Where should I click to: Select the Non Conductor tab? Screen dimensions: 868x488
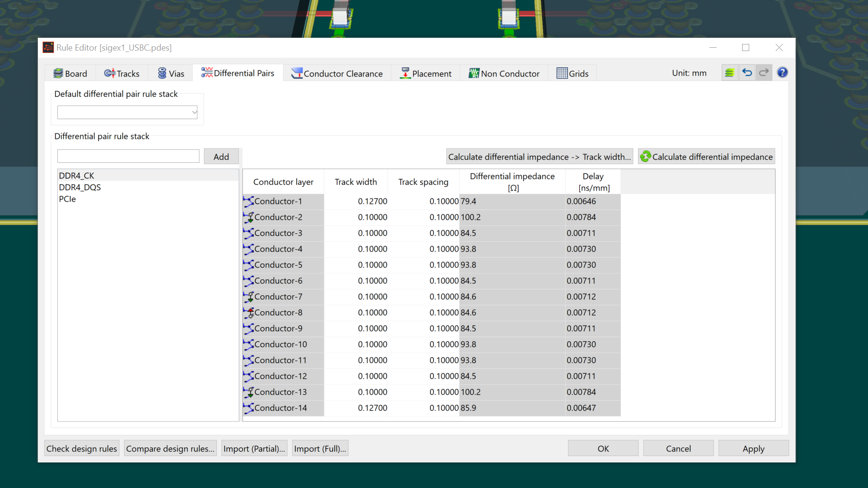[x=504, y=73]
